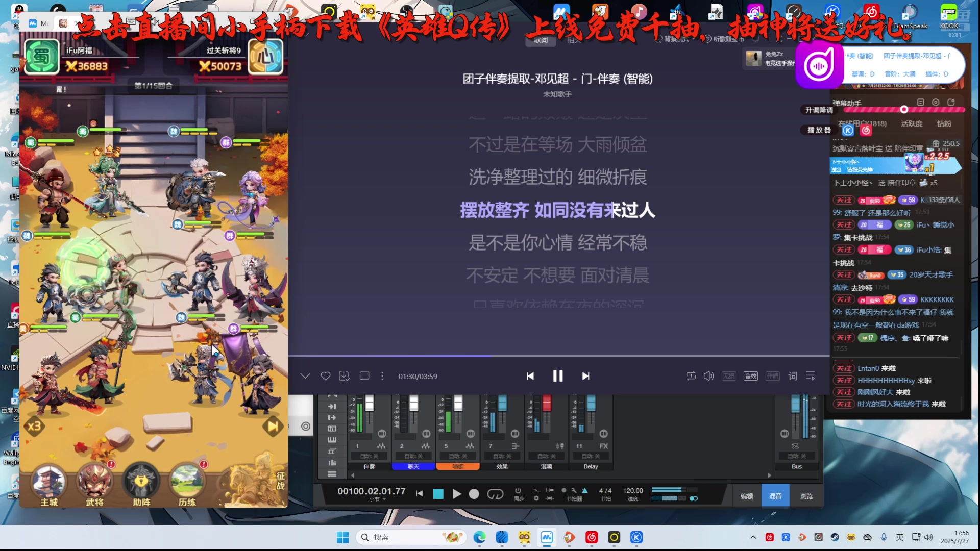Open Delay channel automation dropdown
Viewport: 980px width, 551px height.
pyautogui.click(x=591, y=456)
